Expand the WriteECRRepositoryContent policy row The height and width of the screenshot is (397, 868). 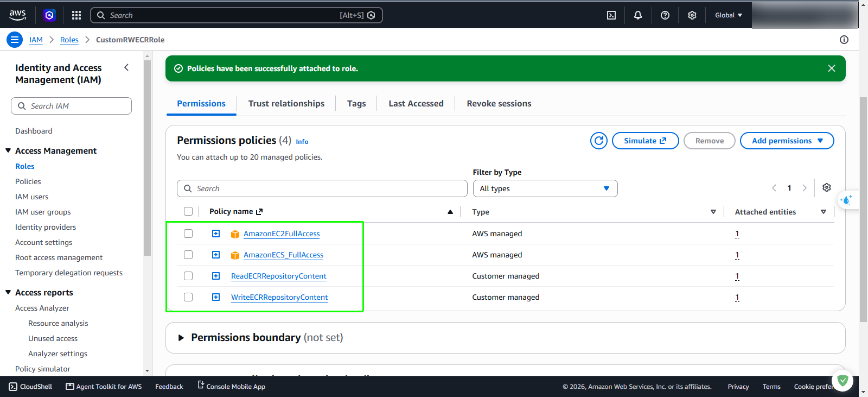216,297
